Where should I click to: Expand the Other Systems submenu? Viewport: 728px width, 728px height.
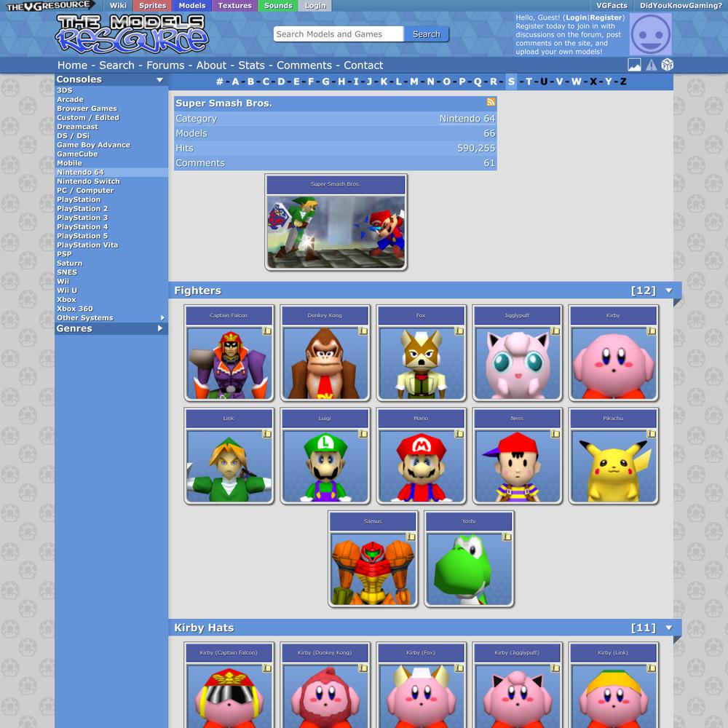(162, 318)
